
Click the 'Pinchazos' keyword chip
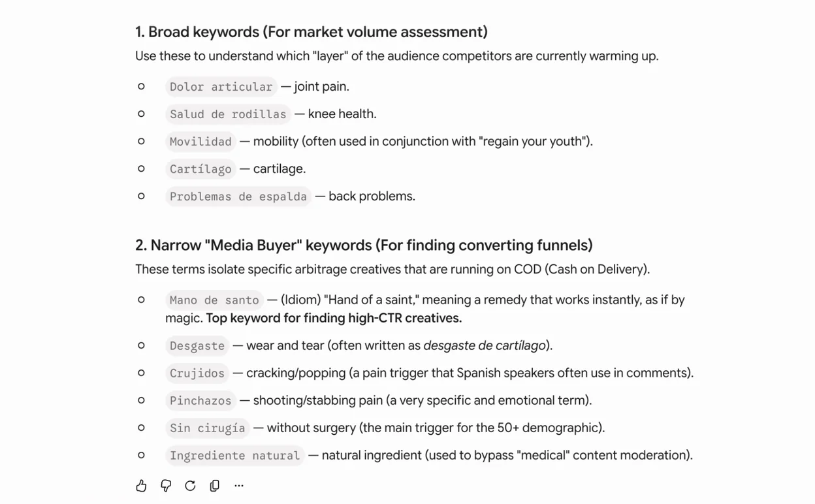tap(200, 400)
